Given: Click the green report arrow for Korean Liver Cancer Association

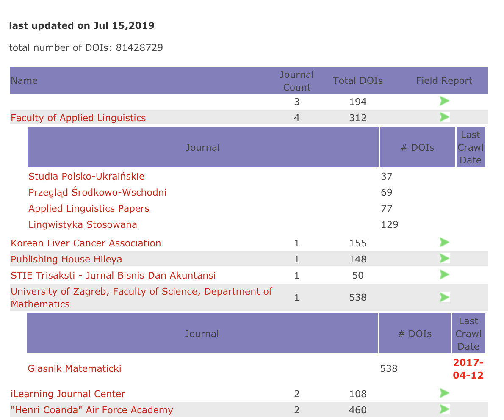Looking at the screenshot, I should pos(444,242).
